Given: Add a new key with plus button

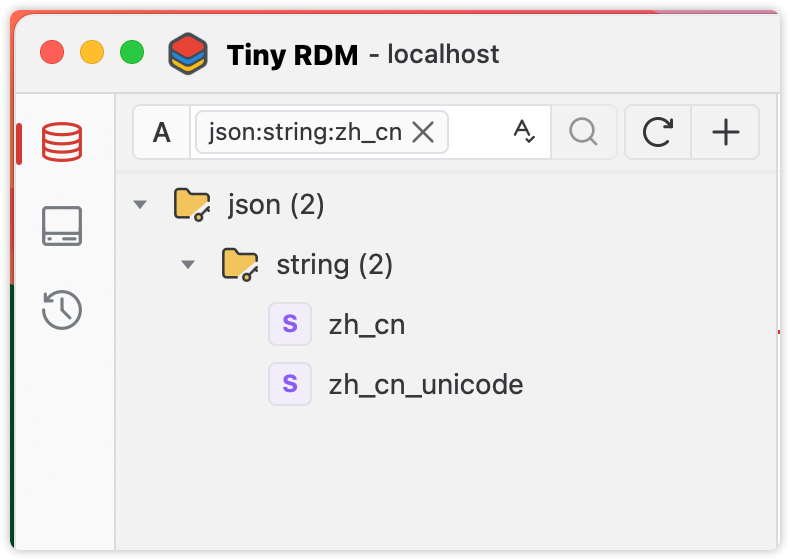Looking at the screenshot, I should click(x=726, y=132).
